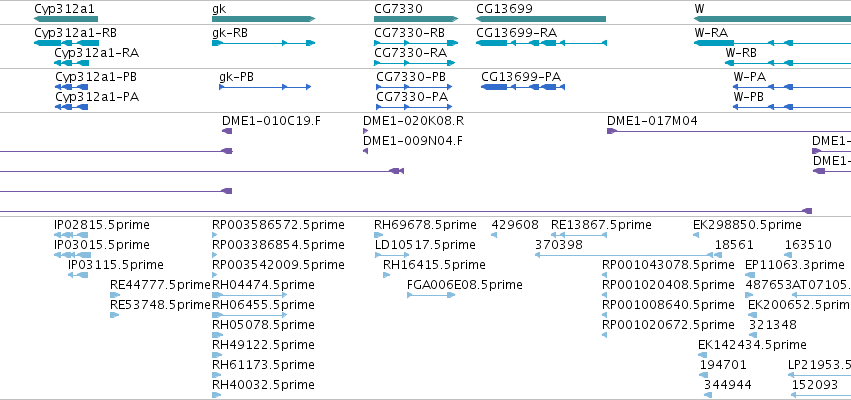
Task: Select EST RE53748.5prime
Action: point(115,315)
